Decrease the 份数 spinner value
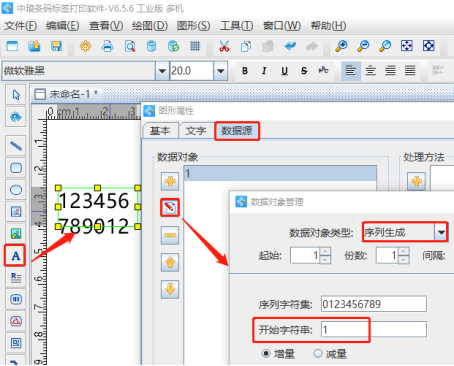This screenshot has height=366, width=454. (404, 260)
